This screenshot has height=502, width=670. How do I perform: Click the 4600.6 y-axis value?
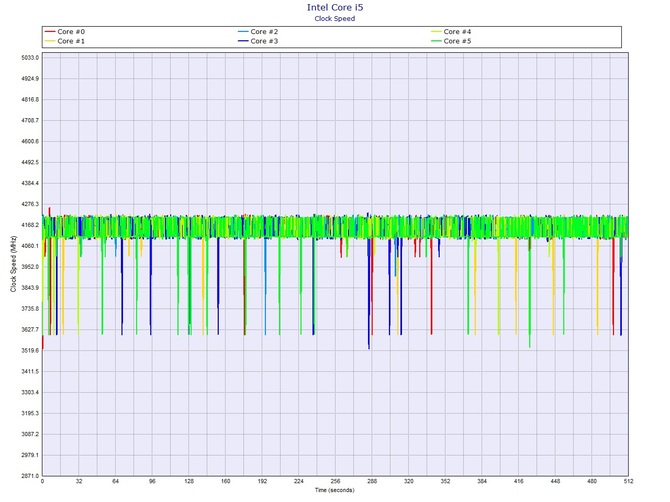tap(30, 141)
